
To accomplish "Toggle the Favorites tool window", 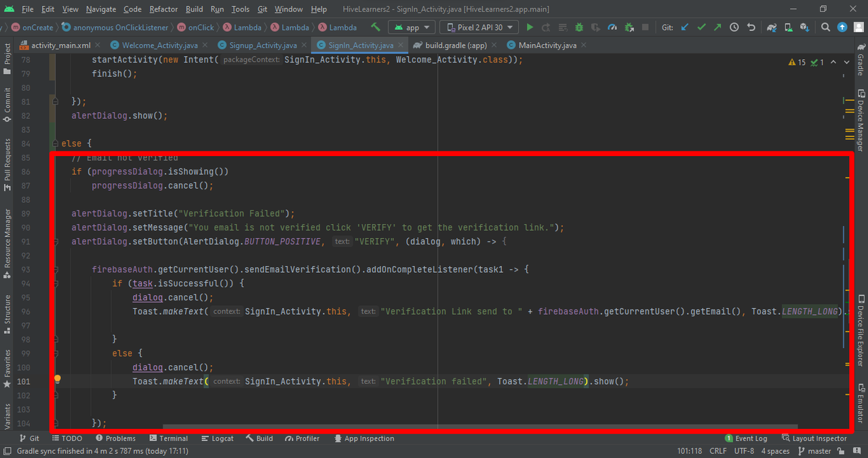I will click(7, 369).
